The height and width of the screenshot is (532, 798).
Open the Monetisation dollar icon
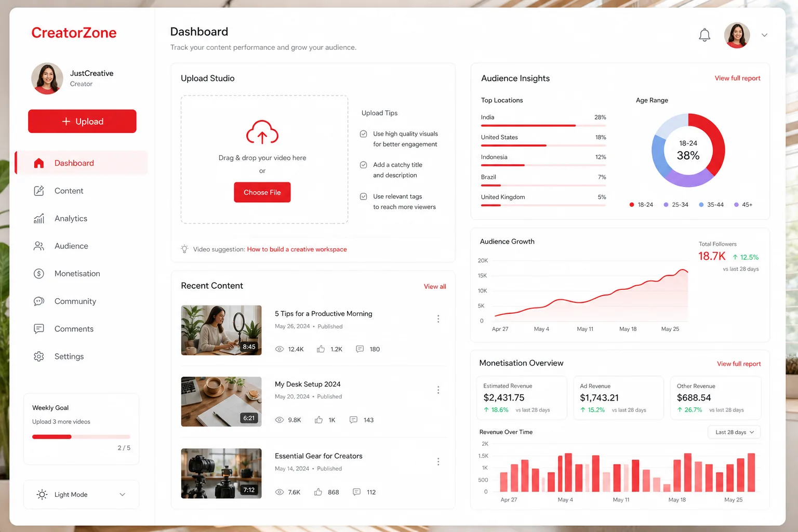39,274
